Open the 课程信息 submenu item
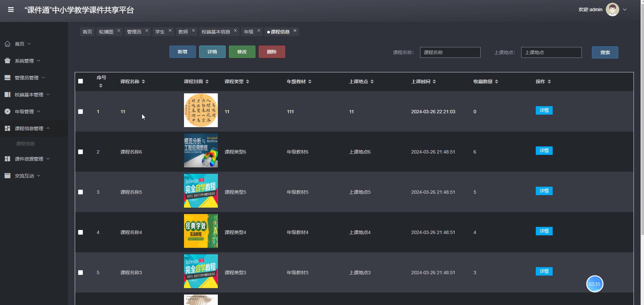 pos(25,144)
